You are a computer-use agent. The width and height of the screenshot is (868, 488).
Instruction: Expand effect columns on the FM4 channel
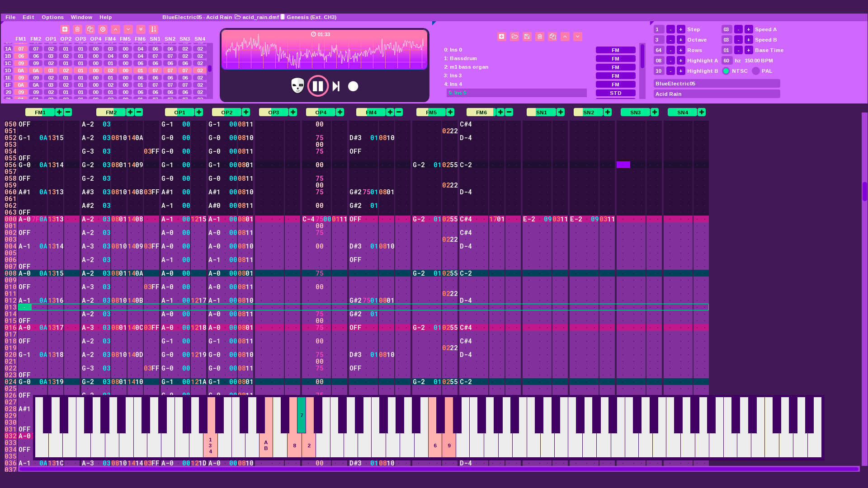(390, 112)
